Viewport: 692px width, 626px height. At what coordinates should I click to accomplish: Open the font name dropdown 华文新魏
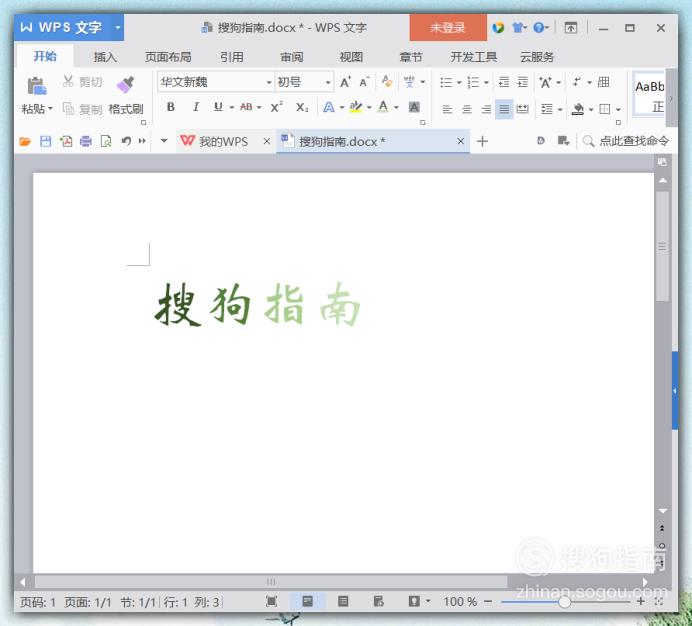(x=268, y=82)
